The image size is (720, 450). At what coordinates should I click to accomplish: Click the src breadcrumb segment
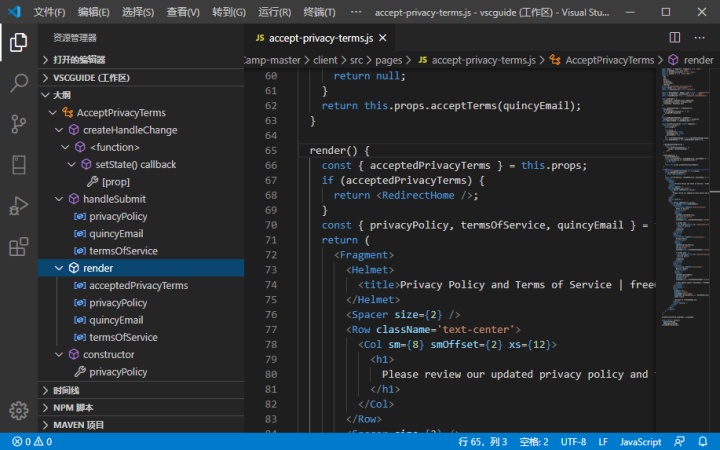(x=356, y=60)
